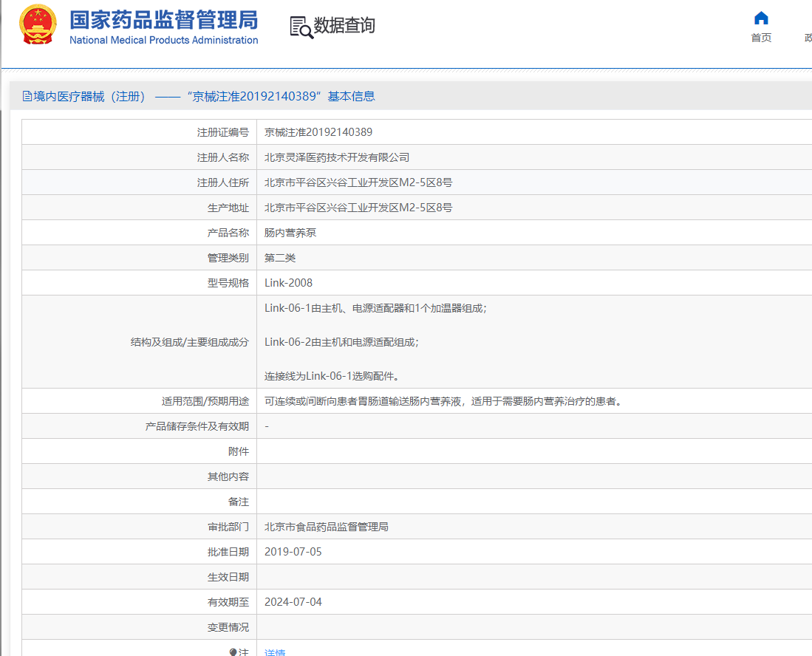Viewport: 812px width, 656px height.
Task: Click the 注册证编号 label
Action: [x=222, y=132]
